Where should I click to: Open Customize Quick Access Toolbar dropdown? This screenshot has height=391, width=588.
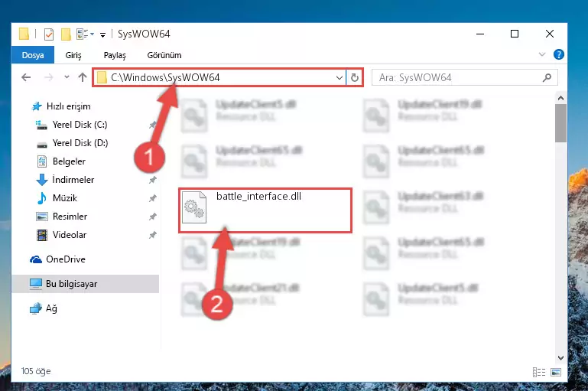(102, 35)
